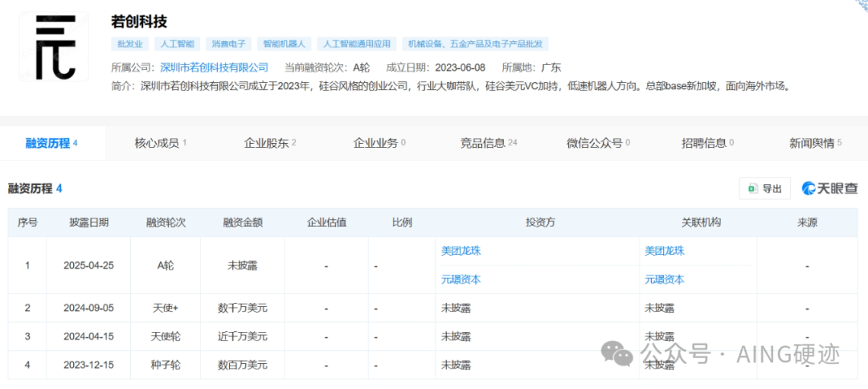Click the 来源 column header
The image size is (868, 389).
(x=807, y=223)
